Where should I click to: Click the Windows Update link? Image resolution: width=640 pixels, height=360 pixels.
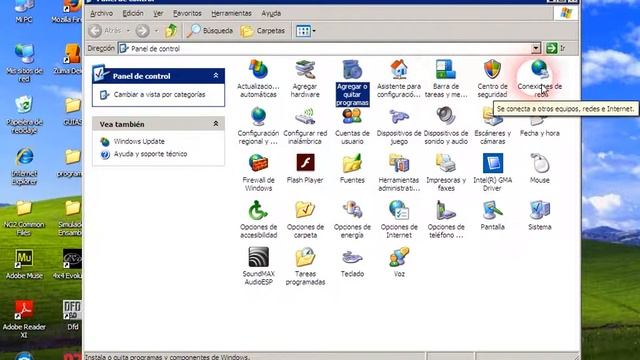click(139, 142)
